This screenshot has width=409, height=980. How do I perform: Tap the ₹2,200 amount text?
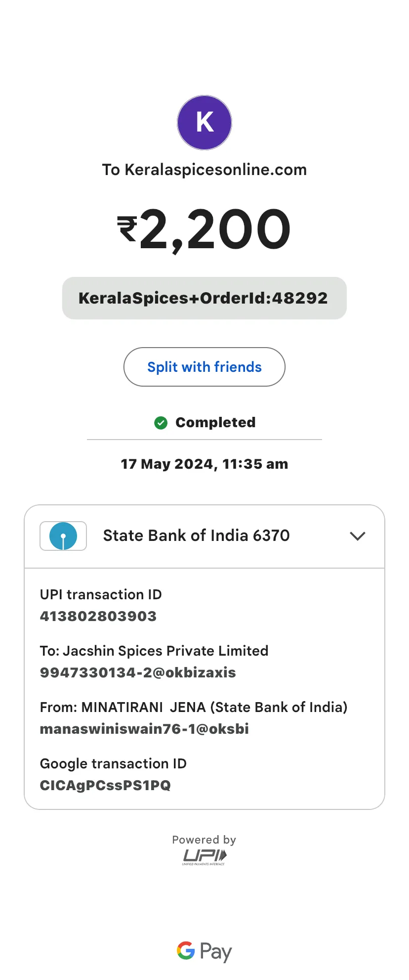tap(204, 229)
